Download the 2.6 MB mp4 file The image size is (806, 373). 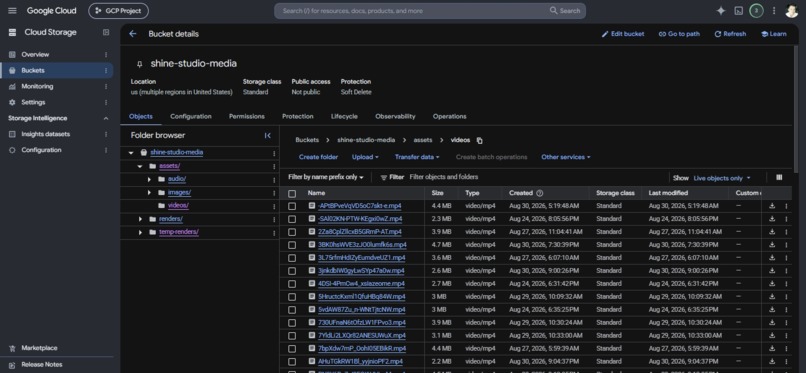pos(772,271)
